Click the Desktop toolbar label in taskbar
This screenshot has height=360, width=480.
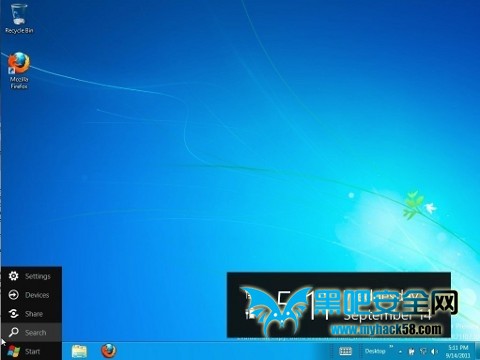coord(375,351)
